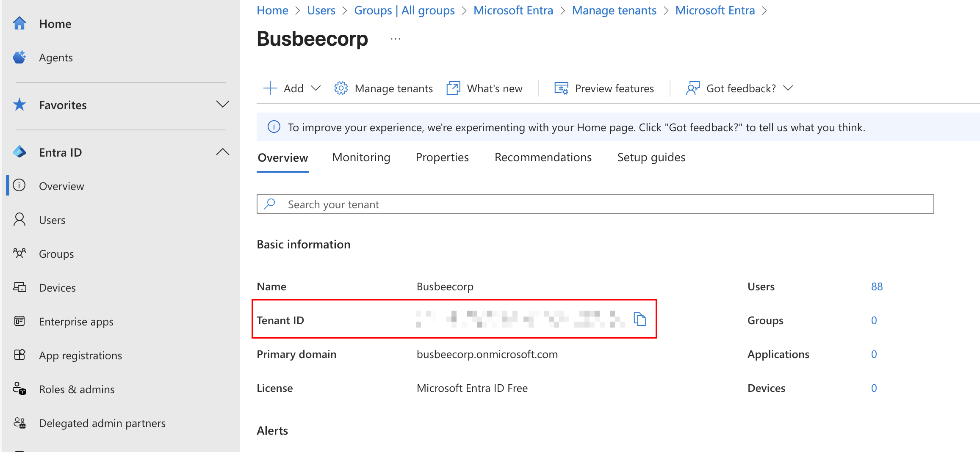Image resolution: width=980 pixels, height=452 pixels.
Task: Switch to the Monitoring tab
Action: point(361,157)
